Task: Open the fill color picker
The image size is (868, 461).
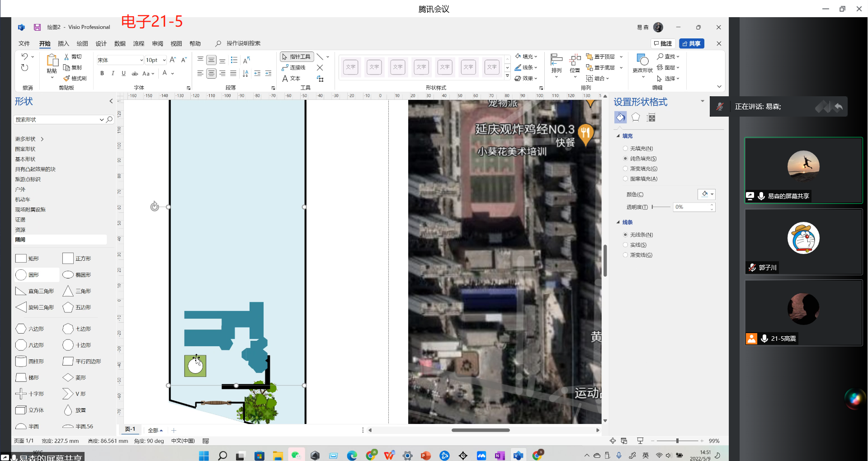Action: [707, 194]
